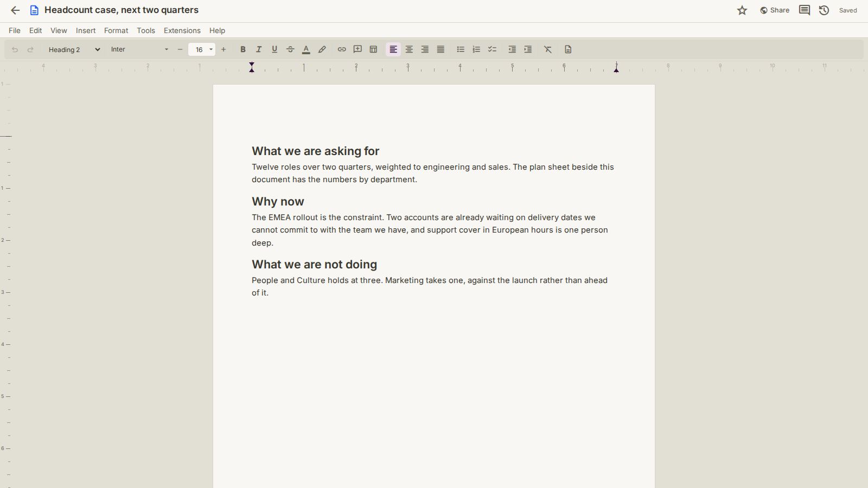Open version history clock icon
The width and height of the screenshot is (868, 488).
824,10
